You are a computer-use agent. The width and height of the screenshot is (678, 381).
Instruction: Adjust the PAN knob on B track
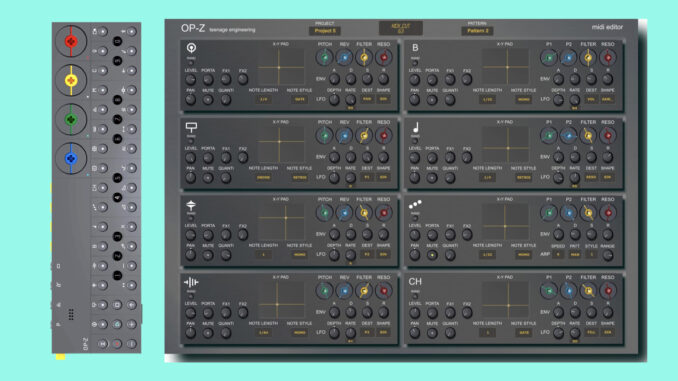(415, 100)
